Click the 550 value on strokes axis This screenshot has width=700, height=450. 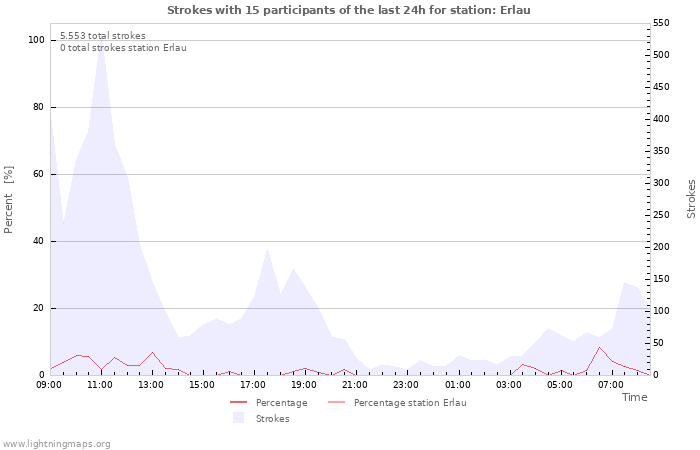[662, 23]
